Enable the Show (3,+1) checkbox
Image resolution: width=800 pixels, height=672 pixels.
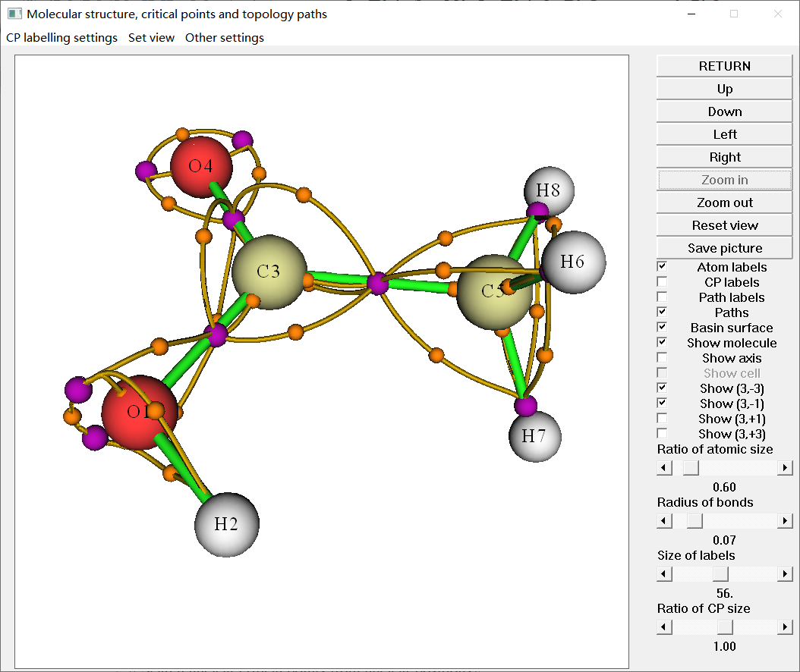(662, 418)
